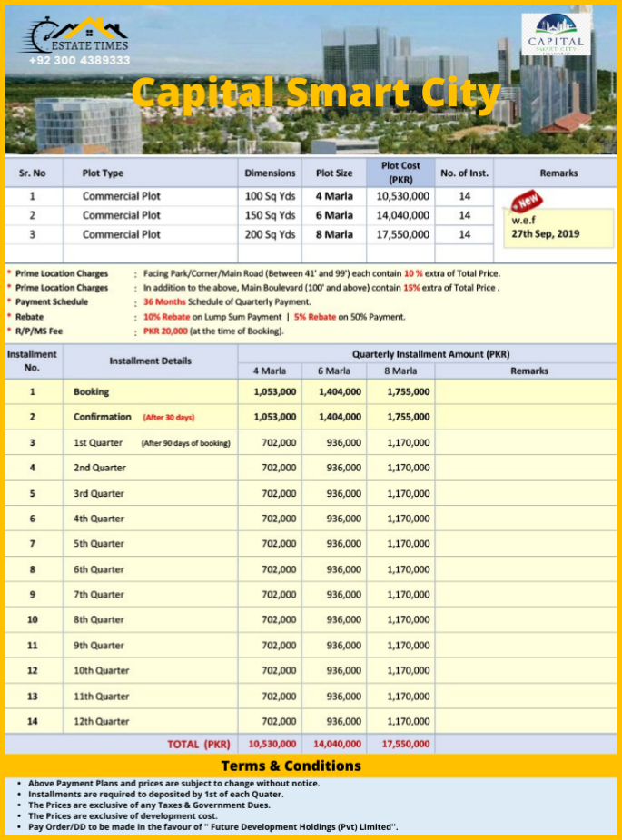Screen dimensions: 622x840
Task: Click the Taxes & Government Dues term
Action: pyautogui.click(x=150, y=805)
